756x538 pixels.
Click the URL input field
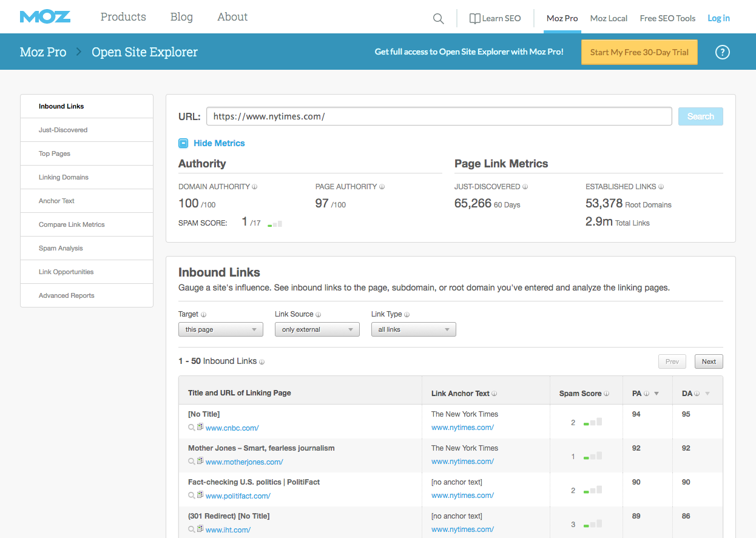pyautogui.click(x=439, y=116)
